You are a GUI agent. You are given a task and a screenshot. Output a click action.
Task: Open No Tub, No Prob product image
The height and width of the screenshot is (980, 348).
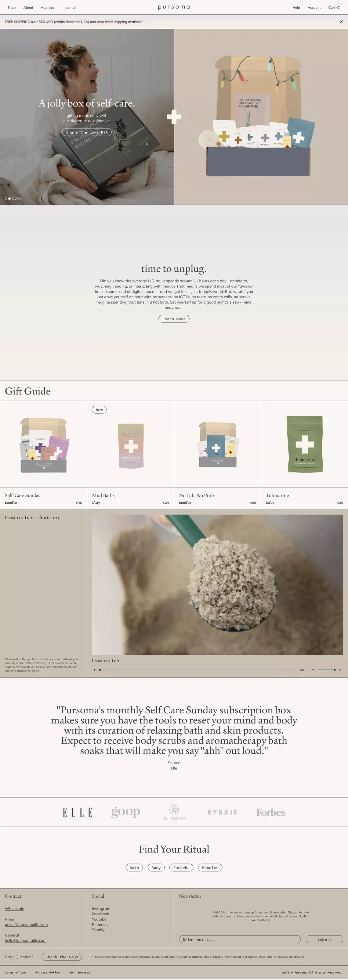(x=217, y=444)
